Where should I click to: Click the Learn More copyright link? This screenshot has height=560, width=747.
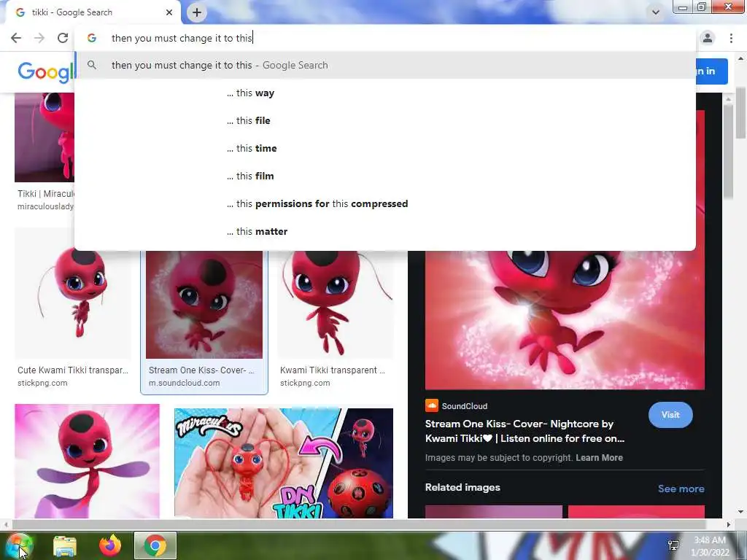tap(600, 458)
